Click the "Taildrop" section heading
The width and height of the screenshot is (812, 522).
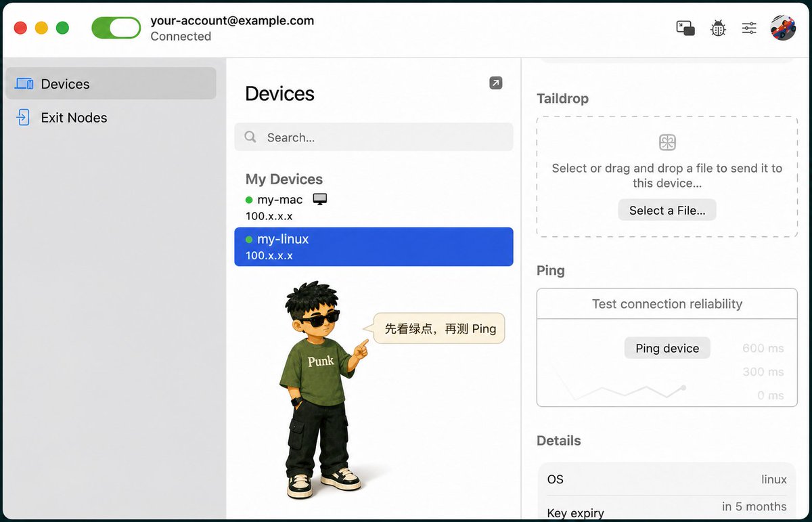coord(562,98)
